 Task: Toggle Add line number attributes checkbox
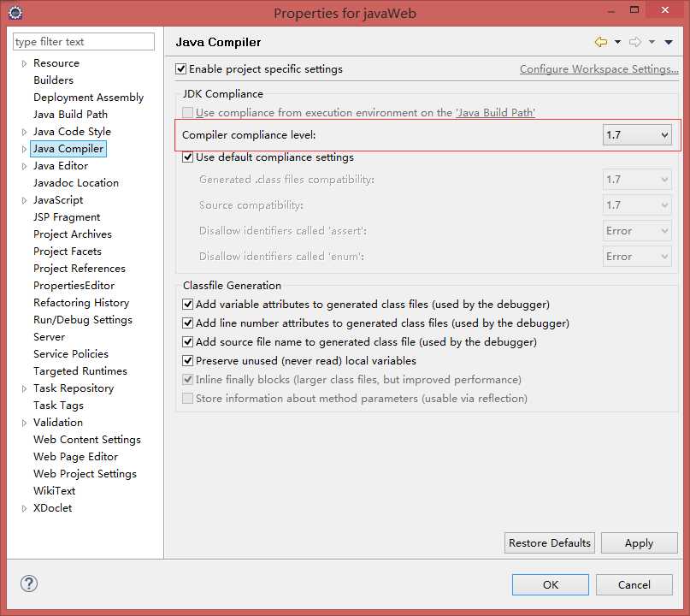pos(187,323)
